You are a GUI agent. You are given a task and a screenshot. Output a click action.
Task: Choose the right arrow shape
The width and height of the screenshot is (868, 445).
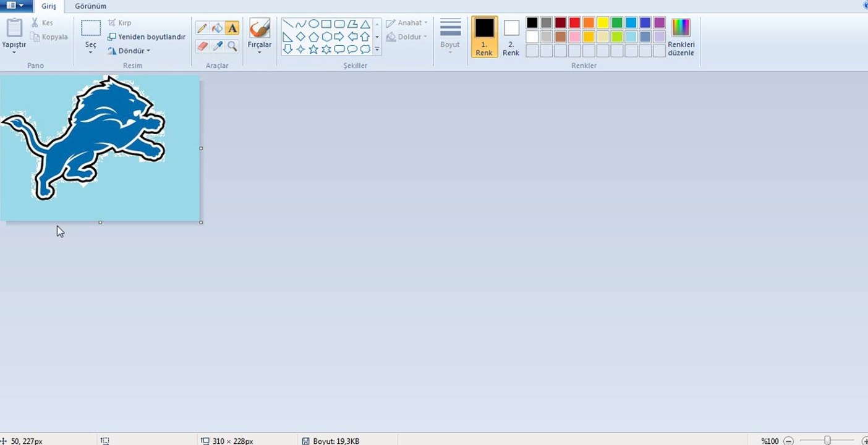click(339, 37)
